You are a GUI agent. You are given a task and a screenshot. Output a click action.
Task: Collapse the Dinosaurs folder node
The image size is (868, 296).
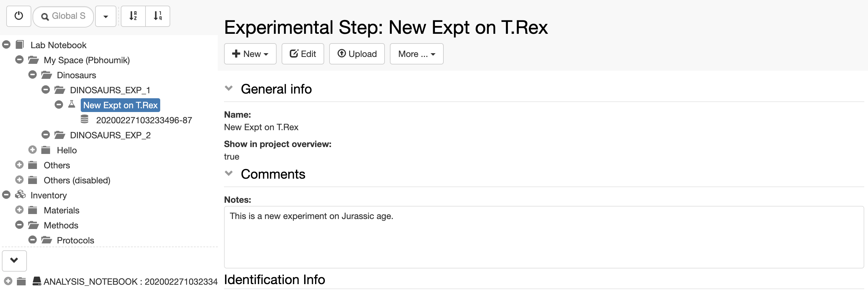(32, 74)
